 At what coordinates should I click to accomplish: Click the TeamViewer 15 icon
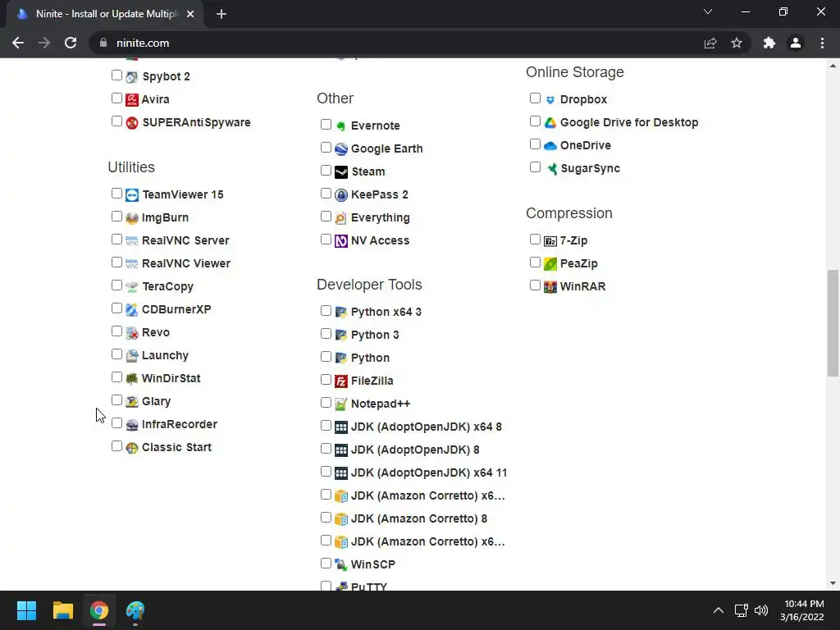click(132, 195)
